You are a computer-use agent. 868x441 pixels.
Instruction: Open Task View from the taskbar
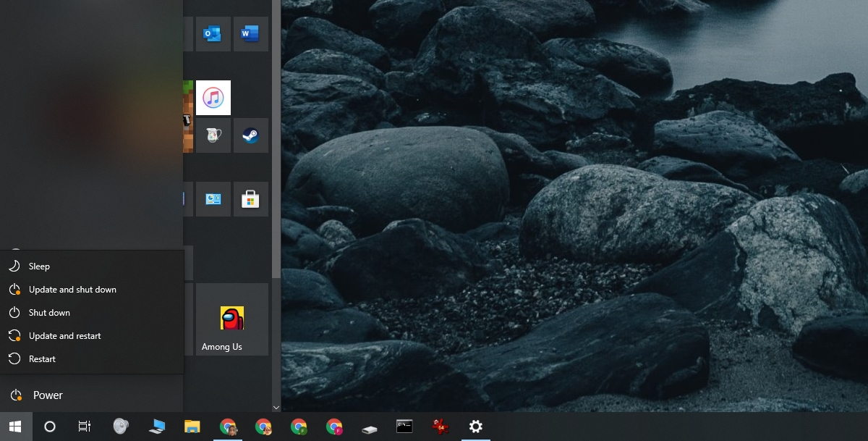[x=84, y=427]
